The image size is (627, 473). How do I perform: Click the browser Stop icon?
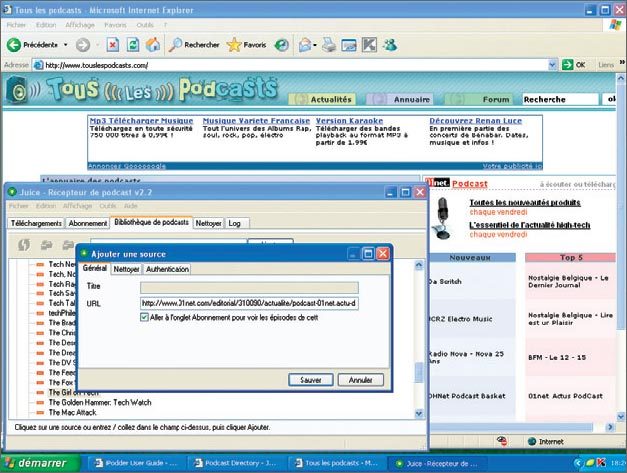[112, 45]
